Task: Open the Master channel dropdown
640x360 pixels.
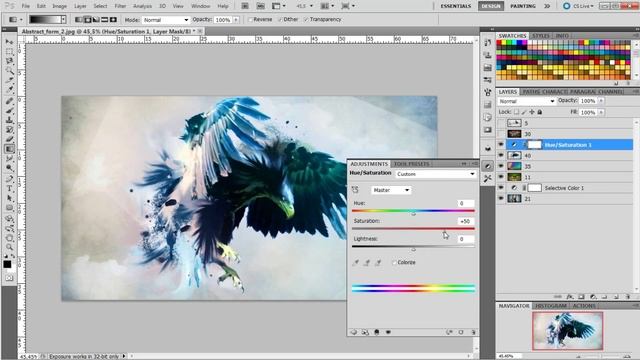Action: (391, 190)
